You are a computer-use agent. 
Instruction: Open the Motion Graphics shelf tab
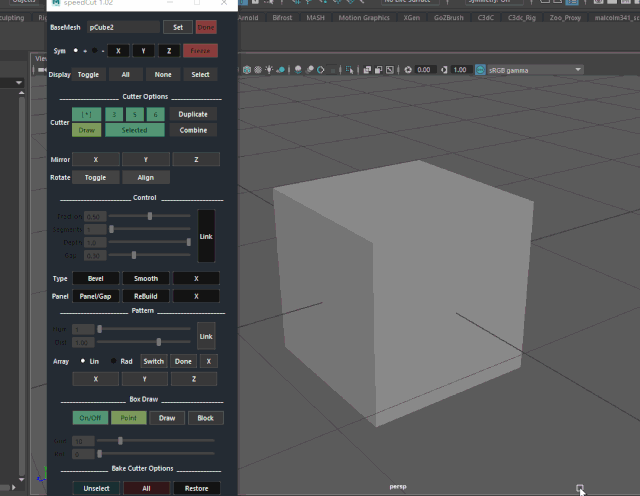(364, 18)
